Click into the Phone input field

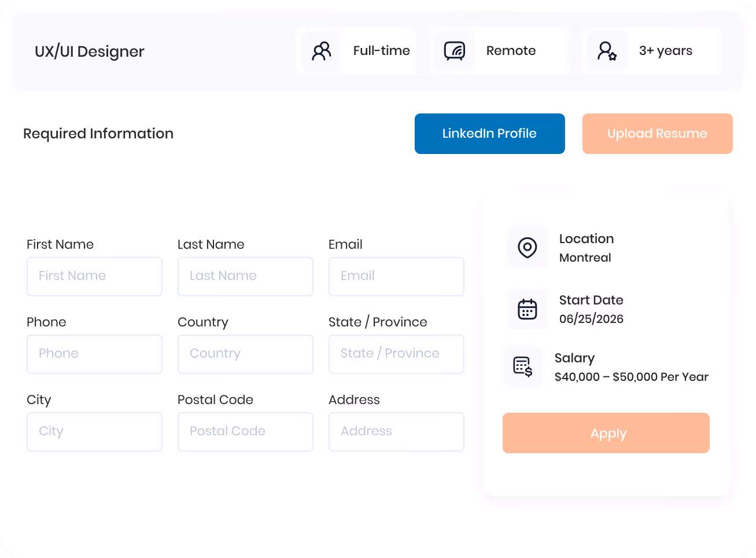tap(95, 354)
